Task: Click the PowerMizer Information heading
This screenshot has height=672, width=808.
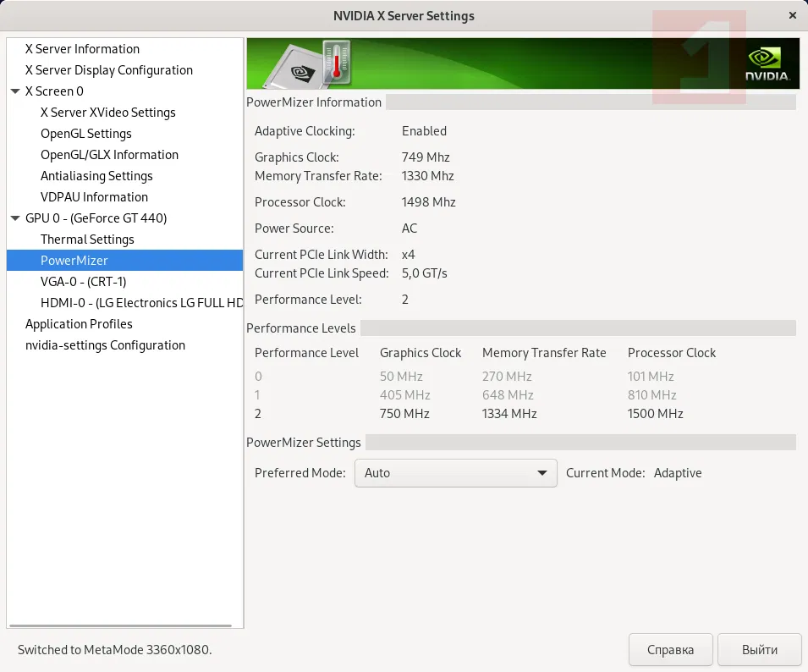Action: pos(314,102)
